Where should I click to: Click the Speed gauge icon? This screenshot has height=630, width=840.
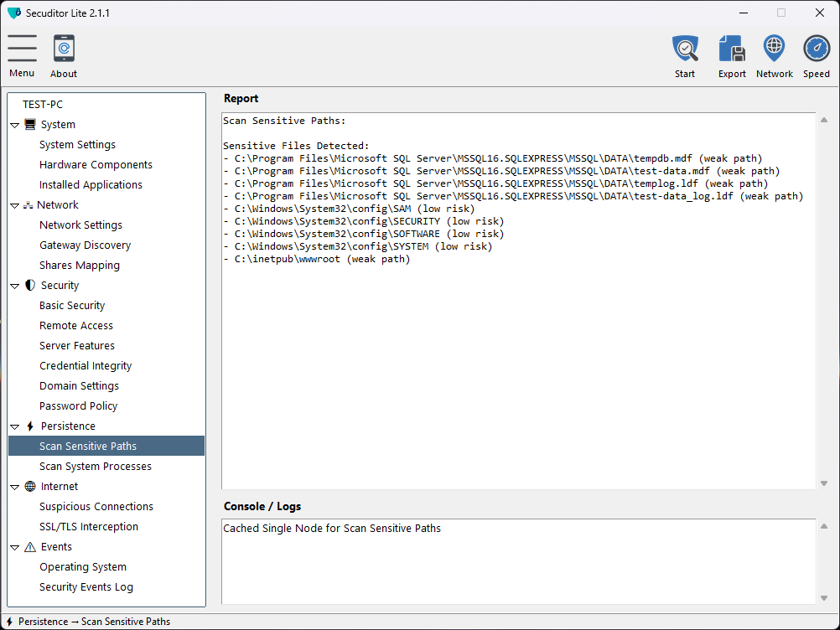(816, 49)
